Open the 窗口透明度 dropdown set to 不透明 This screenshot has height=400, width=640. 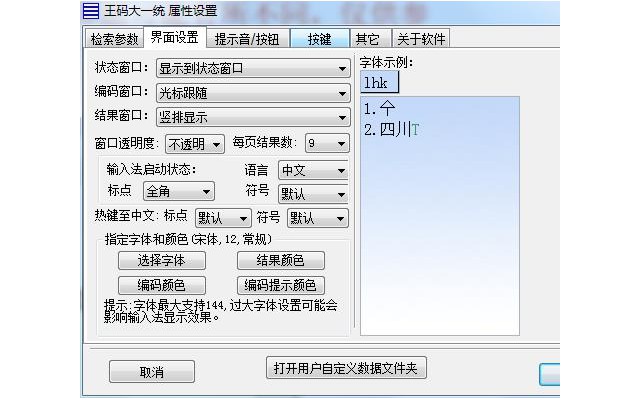coord(195,144)
